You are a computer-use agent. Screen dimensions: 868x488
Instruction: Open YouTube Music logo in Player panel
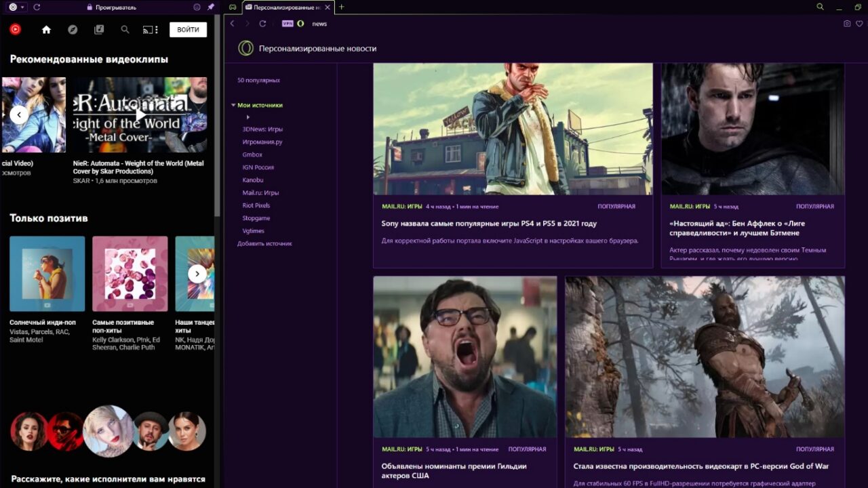coord(15,29)
